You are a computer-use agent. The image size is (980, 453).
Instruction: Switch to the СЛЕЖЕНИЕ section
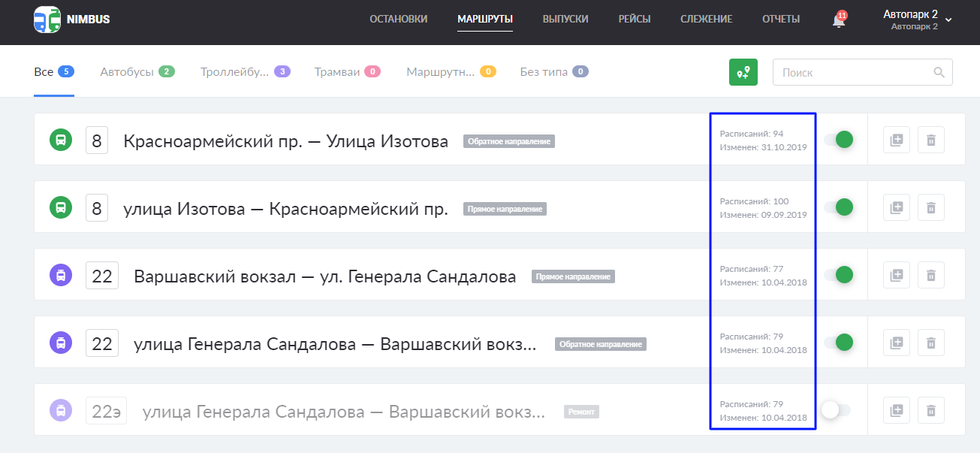click(706, 20)
